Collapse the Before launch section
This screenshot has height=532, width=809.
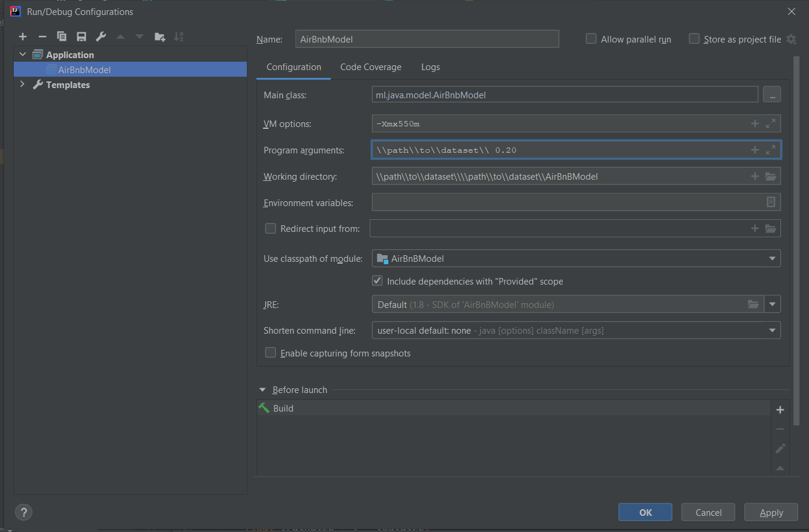coord(262,389)
